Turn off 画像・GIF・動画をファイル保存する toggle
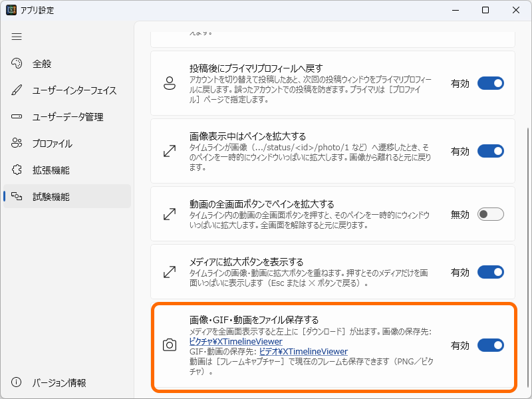The image size is (532, 399). coord(491,345)
